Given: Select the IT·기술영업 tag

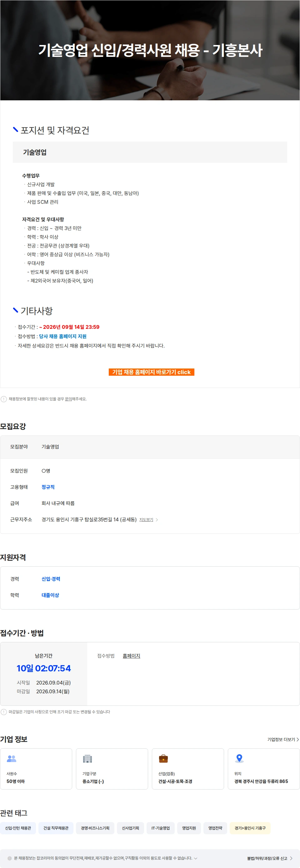Looking at the screenshot, I should [x=161, y=828].
